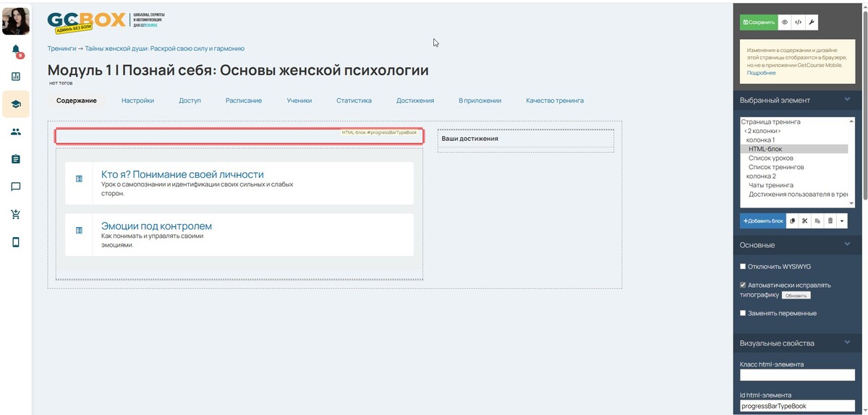The image size is (868, 415).
Task: Uncheck Автоматически исправлять типографику checkbox
Action: (x=743, y=285)
